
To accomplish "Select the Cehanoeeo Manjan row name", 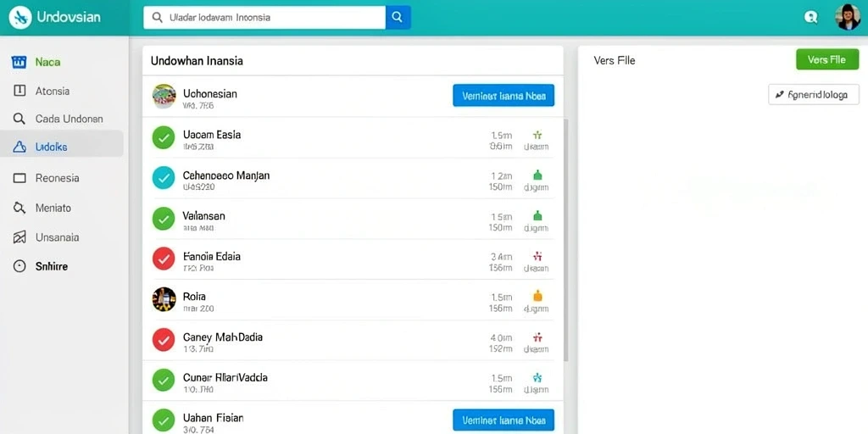I will [x=226, y=175].
